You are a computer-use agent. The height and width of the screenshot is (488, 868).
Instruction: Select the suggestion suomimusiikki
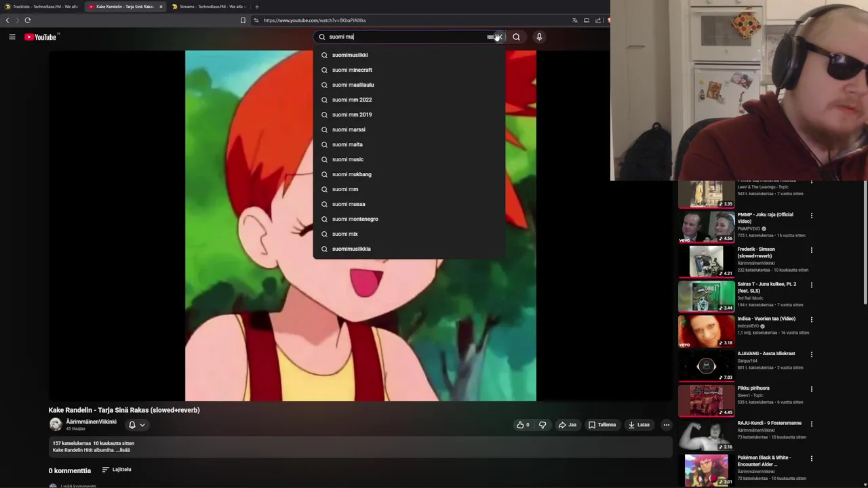pos(409,55)
